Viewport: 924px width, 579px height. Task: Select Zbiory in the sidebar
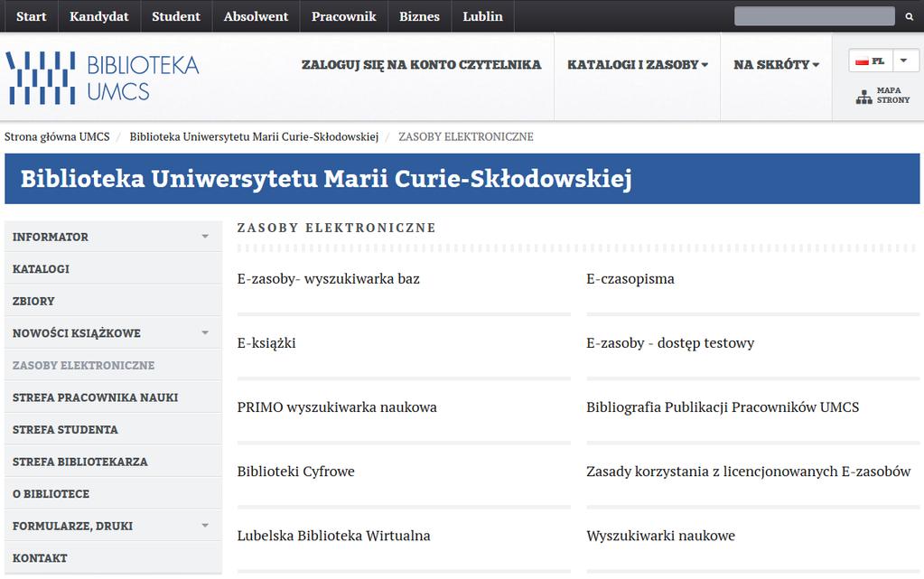[113, 301]
